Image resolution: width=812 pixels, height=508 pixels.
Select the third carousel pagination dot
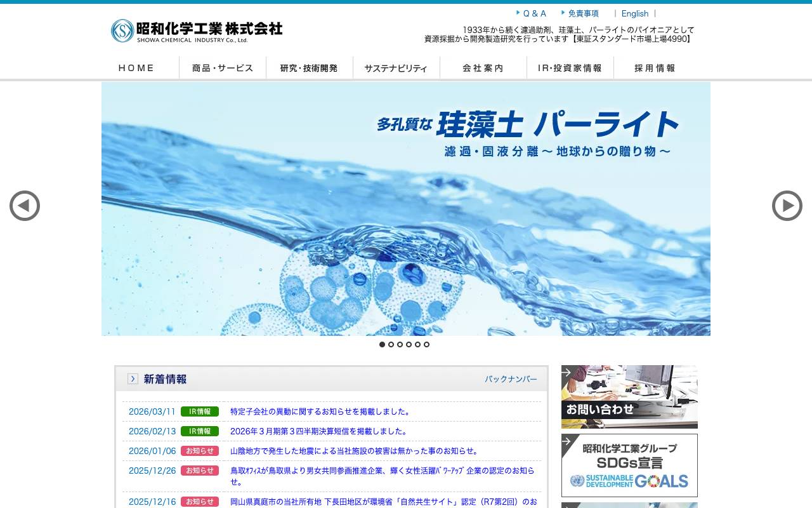[x=400, y=345]
